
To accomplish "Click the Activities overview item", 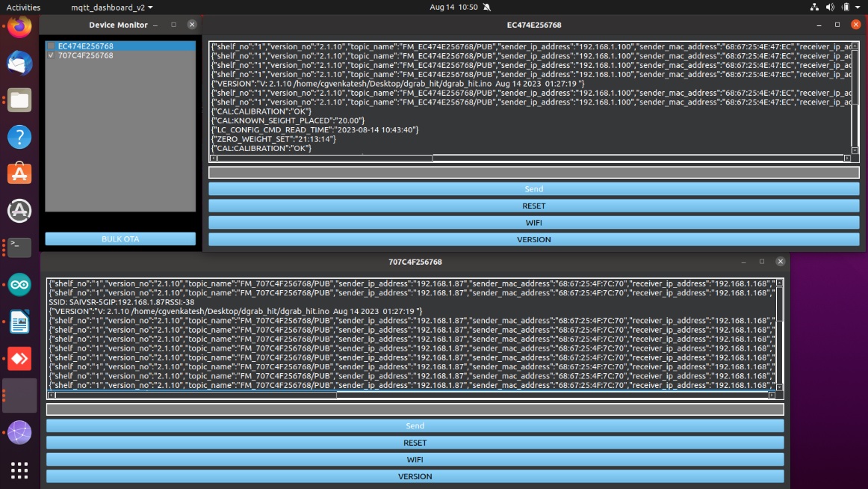I will pos(23,7).
